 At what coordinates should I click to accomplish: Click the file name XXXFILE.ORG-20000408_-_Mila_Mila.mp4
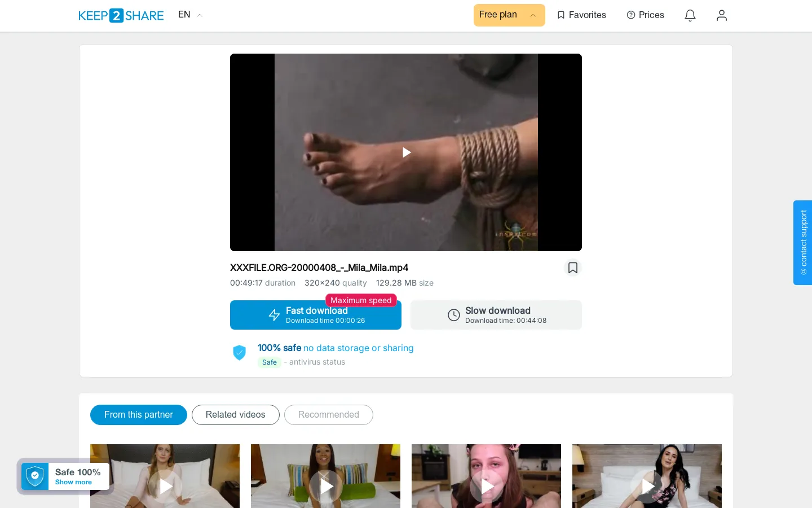click(319, 268)
